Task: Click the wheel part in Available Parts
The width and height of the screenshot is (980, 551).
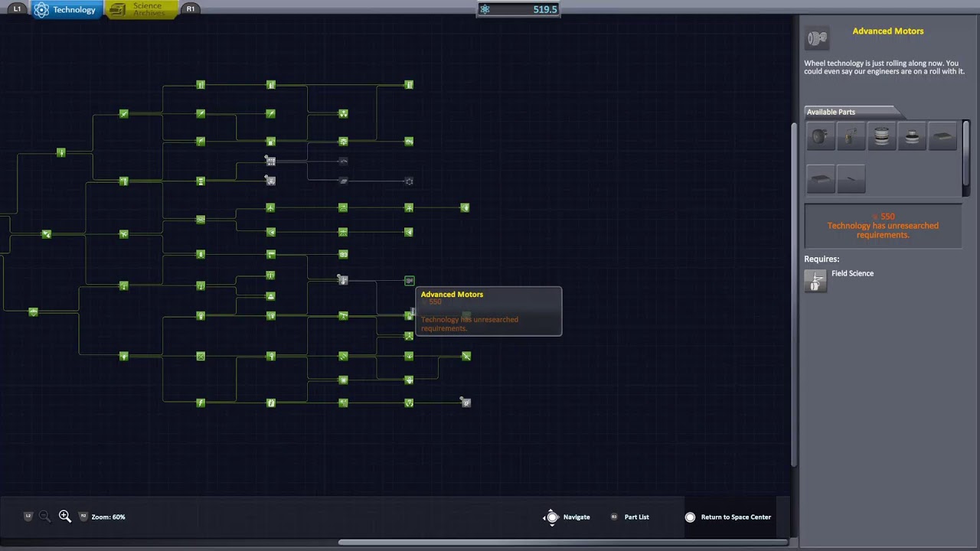Action: coord(820,136)
